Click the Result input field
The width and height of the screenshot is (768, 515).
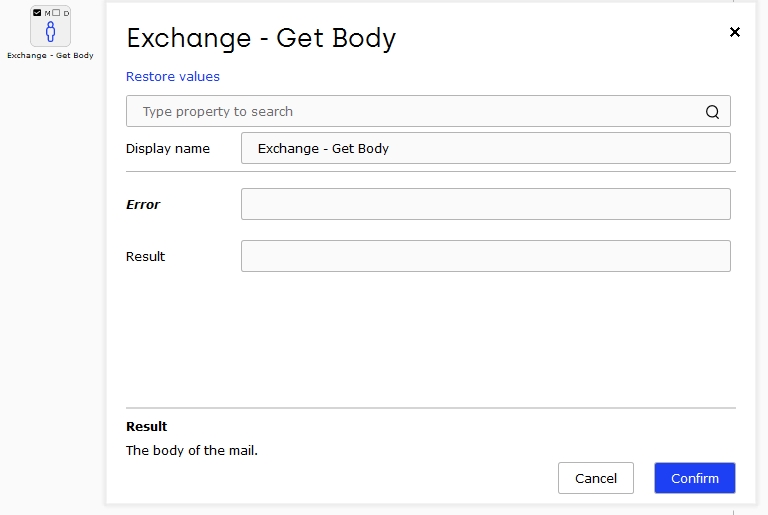coord(485,256)
